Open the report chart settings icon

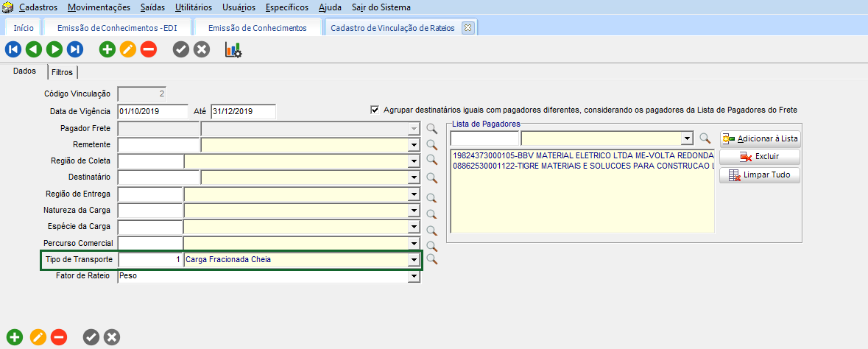233,50
